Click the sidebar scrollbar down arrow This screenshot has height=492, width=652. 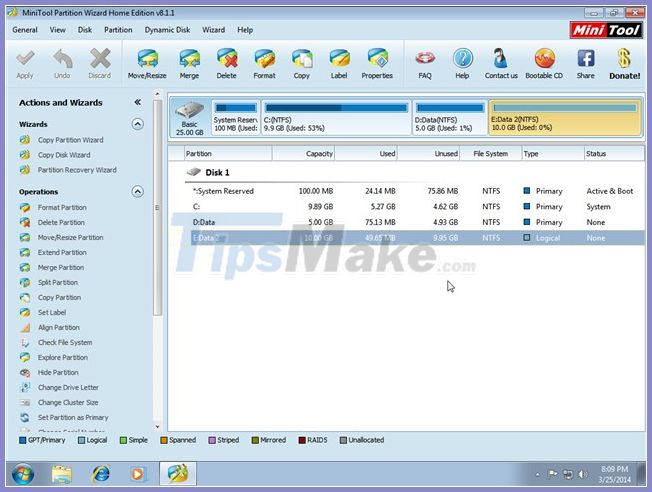coord(157,426)
